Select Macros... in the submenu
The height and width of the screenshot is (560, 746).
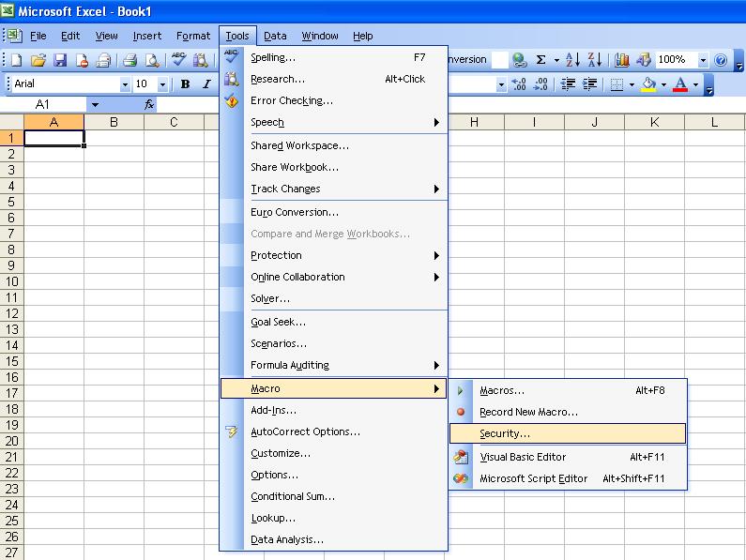(x=568, y=390)
